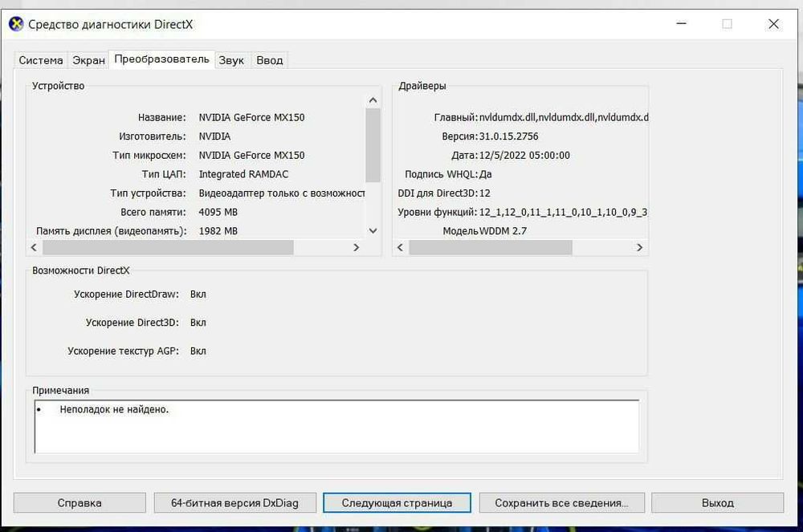Viewport: 803px width, 532px height.
Task: Select the text "Неполадок не найдено."
Action: click(114, 409)
